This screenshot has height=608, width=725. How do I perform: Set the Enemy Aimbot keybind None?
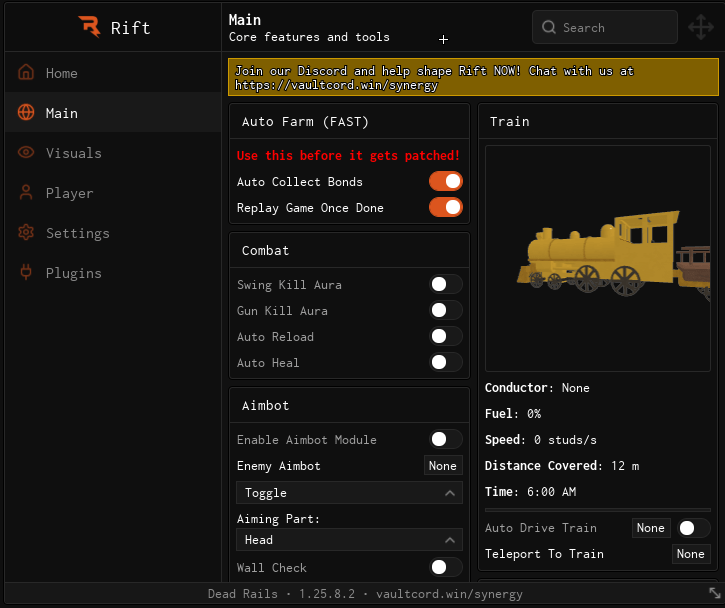click(x=443, y=466)
